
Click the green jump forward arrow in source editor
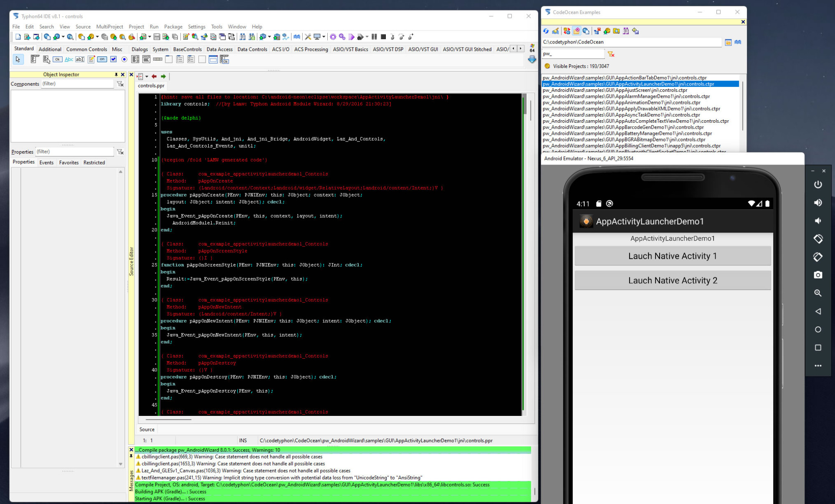click(163, 76)
